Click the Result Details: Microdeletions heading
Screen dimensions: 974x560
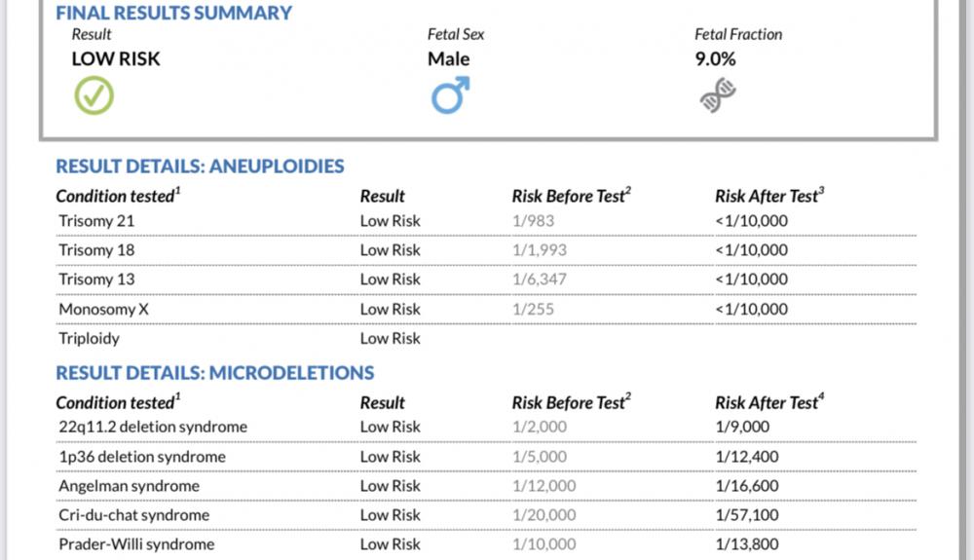pyautogui.click(x=215, y=372)
